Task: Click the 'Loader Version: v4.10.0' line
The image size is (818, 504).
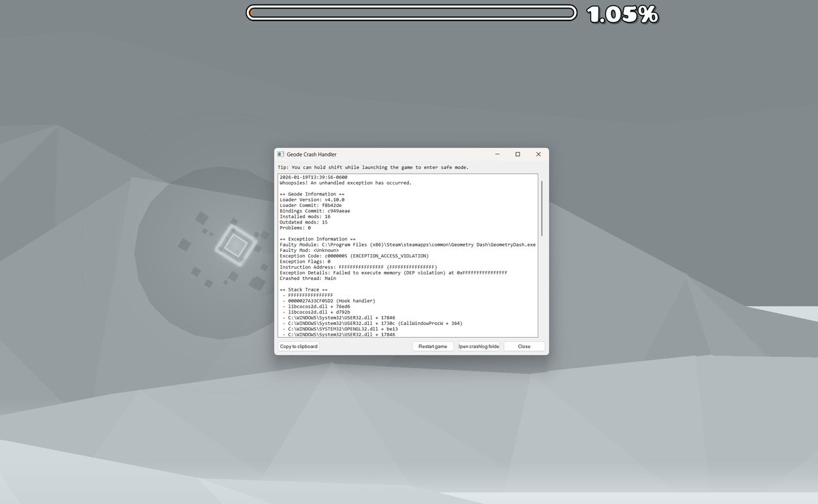Action: [x=312, y=200]
